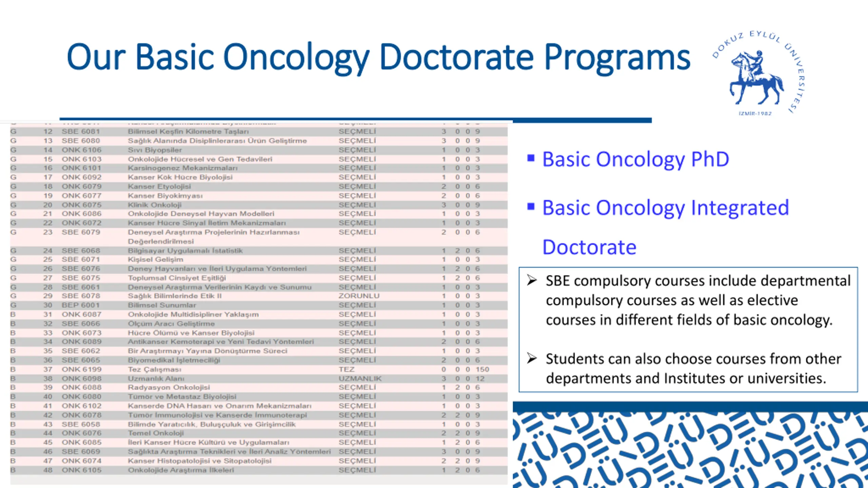The height and width of the screenshot is (488, 868).
Task: Click course name 'Tez Çalışması'
Action: 155,369
